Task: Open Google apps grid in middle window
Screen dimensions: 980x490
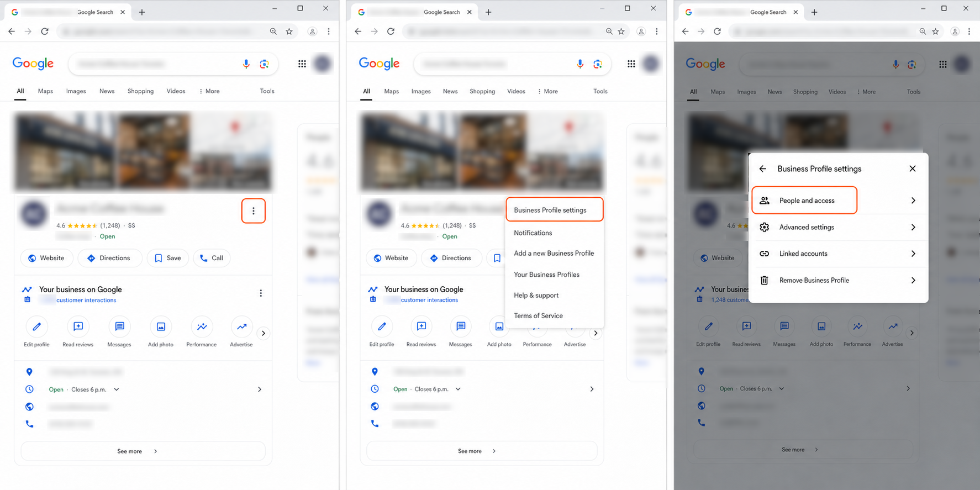Action: point(631,64)
